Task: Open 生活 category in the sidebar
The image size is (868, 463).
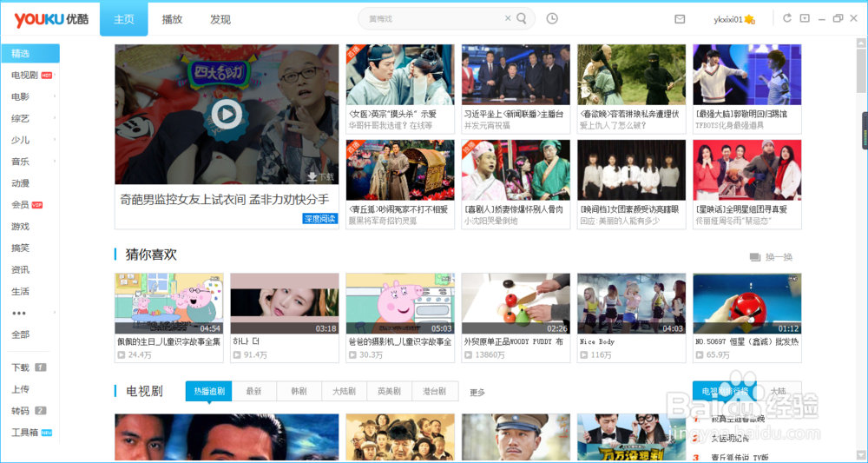Action: pyautogui.click(x=21, y=291)
